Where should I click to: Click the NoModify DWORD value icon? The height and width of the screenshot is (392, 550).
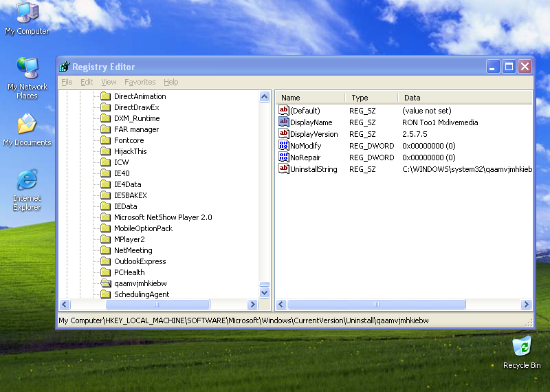[284, 145]
